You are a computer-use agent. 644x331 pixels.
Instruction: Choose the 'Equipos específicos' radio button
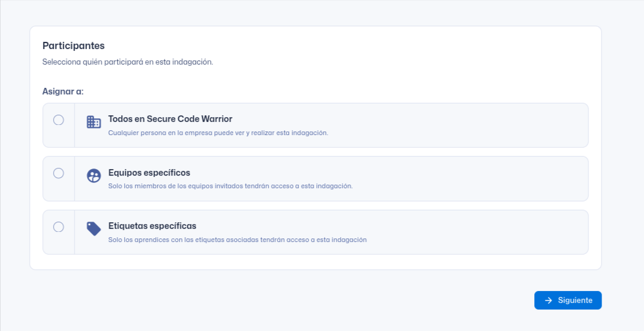58,173
